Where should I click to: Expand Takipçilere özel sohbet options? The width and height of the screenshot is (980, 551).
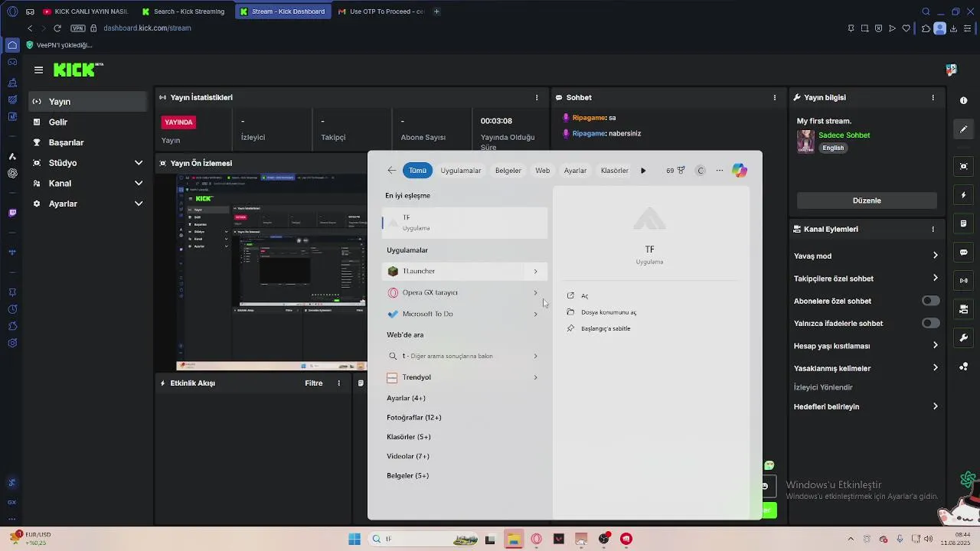click(x=935, y=278)
